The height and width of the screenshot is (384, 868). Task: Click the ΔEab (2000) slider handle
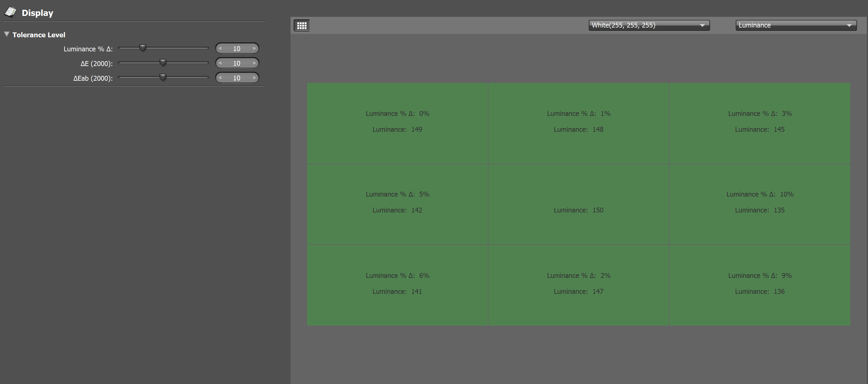click(163, 77)
